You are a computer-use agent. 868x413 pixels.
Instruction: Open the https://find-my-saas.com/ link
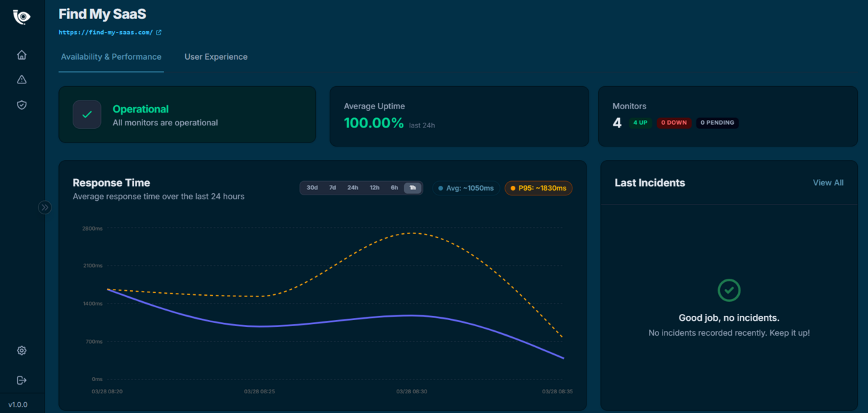[106, 32]
